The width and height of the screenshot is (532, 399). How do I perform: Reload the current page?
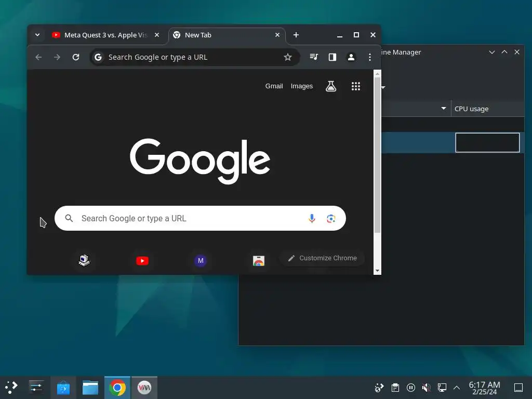[76, 57]
